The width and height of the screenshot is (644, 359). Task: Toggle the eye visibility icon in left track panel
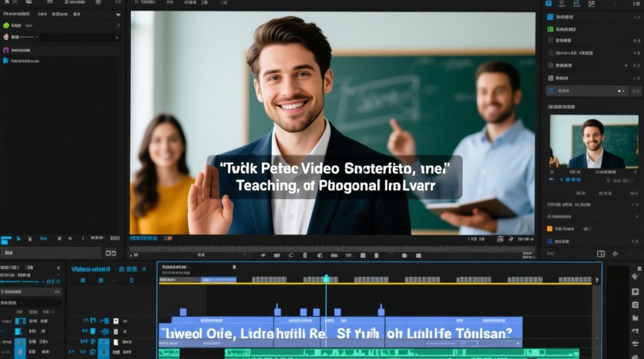[57, 292]
